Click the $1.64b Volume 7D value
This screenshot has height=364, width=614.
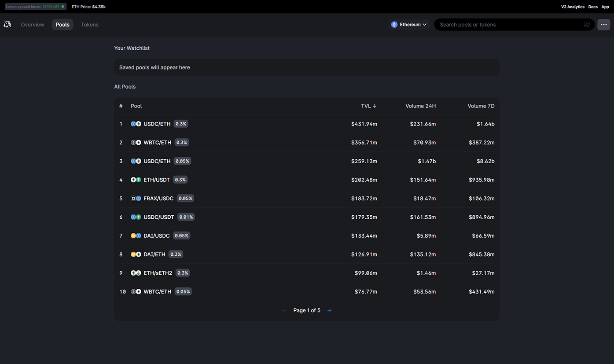coord(485,124)
